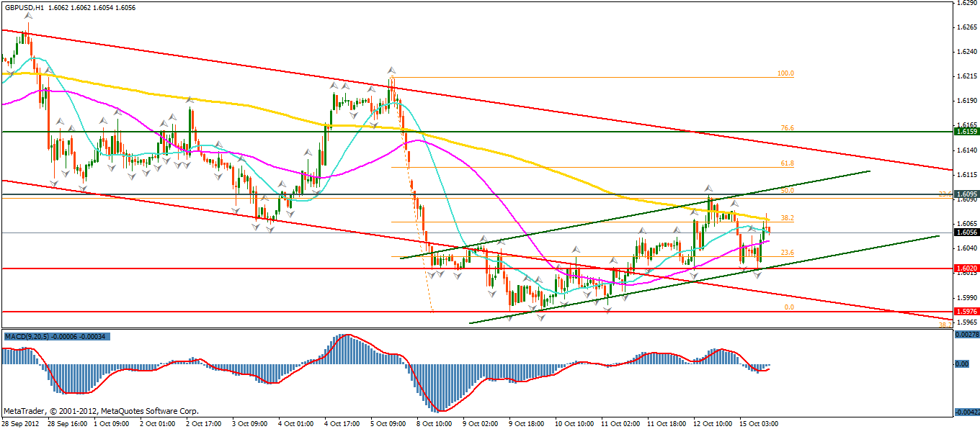Click the Fibonacci 0.0 level label

(788, 307)
